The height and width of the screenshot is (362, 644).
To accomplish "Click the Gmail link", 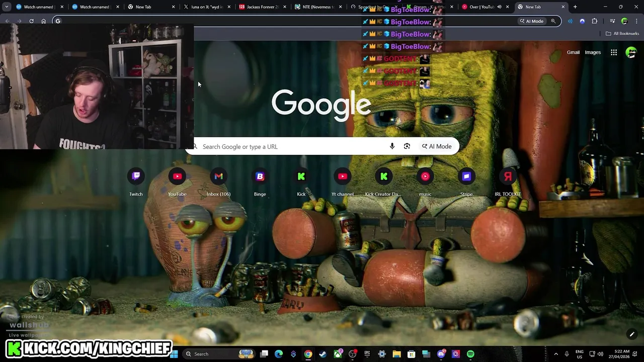I will [573, 52].
